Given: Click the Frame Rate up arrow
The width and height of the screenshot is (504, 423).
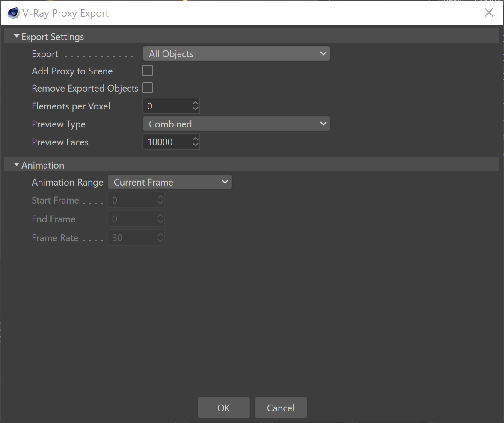Looking at the screenshot, I should 160,235.
